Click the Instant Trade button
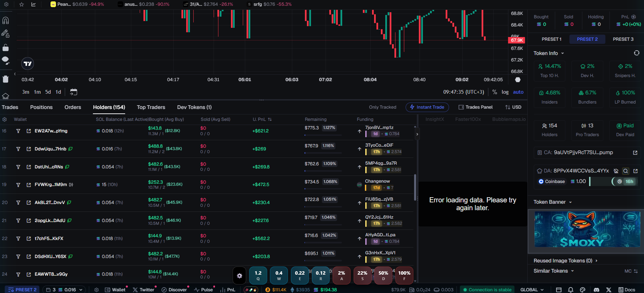This screenshot has height=293, width=644. (x=427, y=107)
